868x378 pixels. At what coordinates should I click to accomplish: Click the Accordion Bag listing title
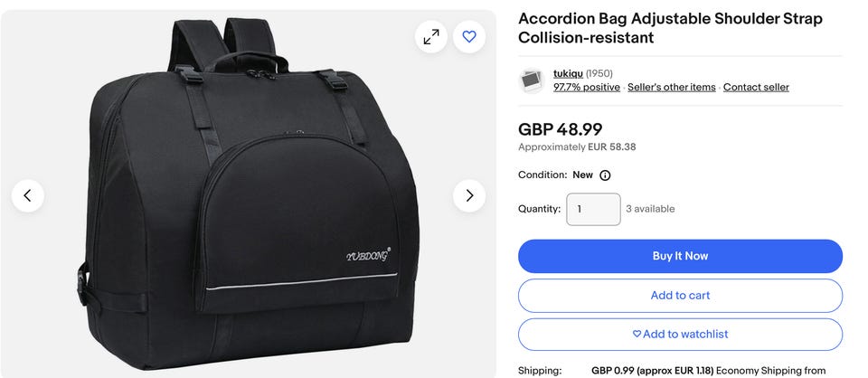click(x=669, y=28)
